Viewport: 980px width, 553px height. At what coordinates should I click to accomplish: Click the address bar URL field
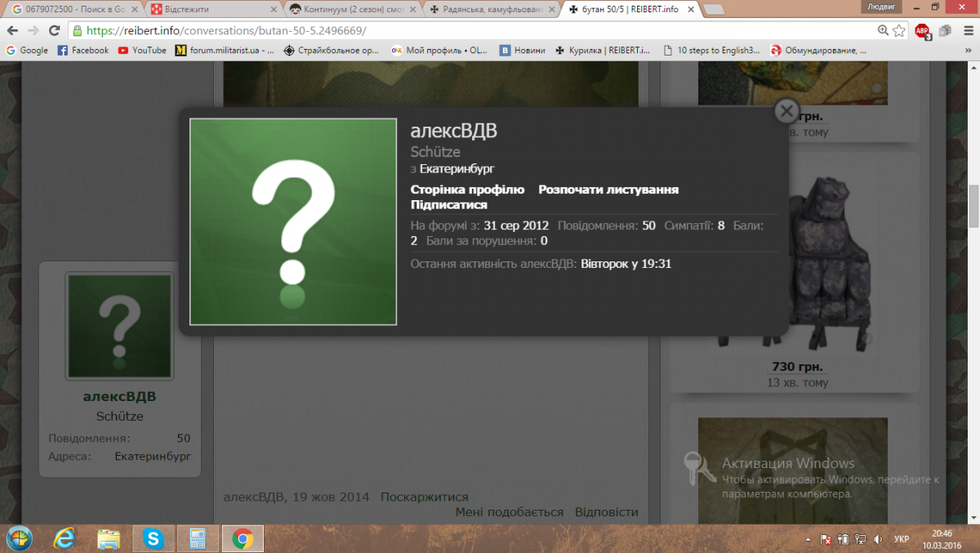(474, 31)
